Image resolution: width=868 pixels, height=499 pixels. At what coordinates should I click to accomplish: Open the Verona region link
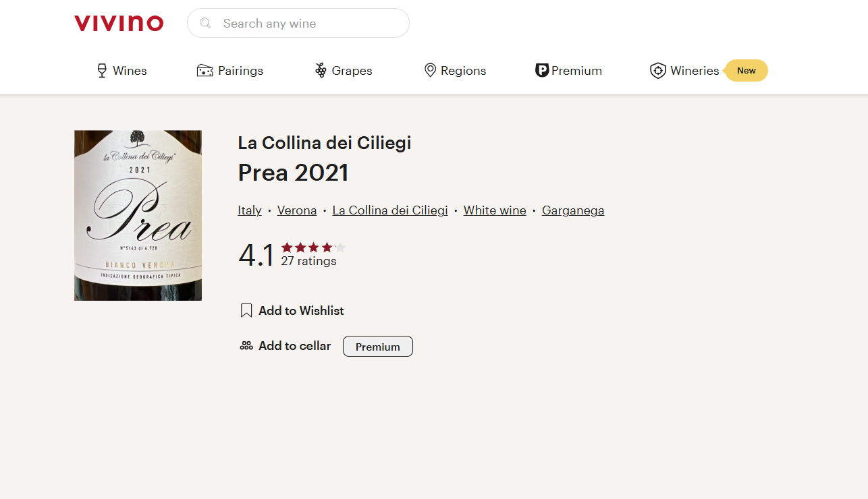coord(297,210)
